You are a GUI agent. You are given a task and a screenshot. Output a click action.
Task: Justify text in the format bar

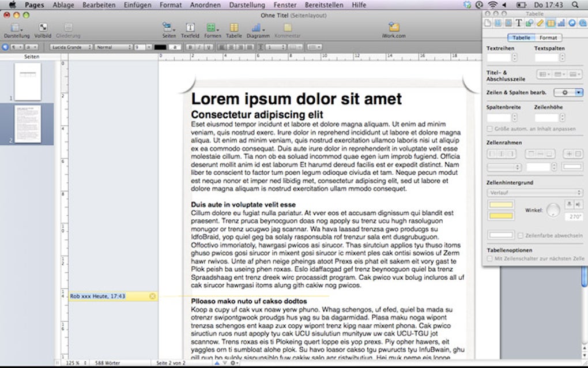tap(249, 47)
